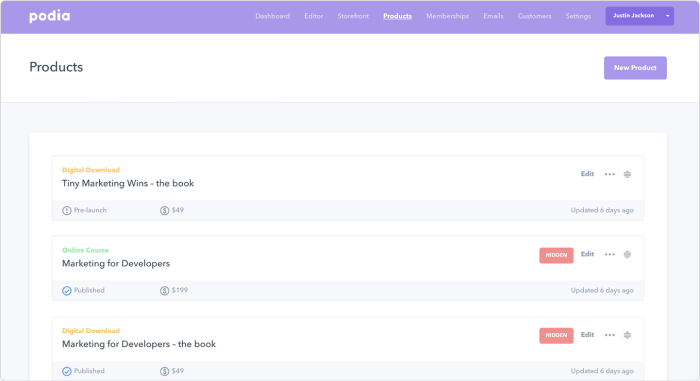This screenshot has width=700, height=381.
Task: Create a New Product
Action: [x=635, y=68]
